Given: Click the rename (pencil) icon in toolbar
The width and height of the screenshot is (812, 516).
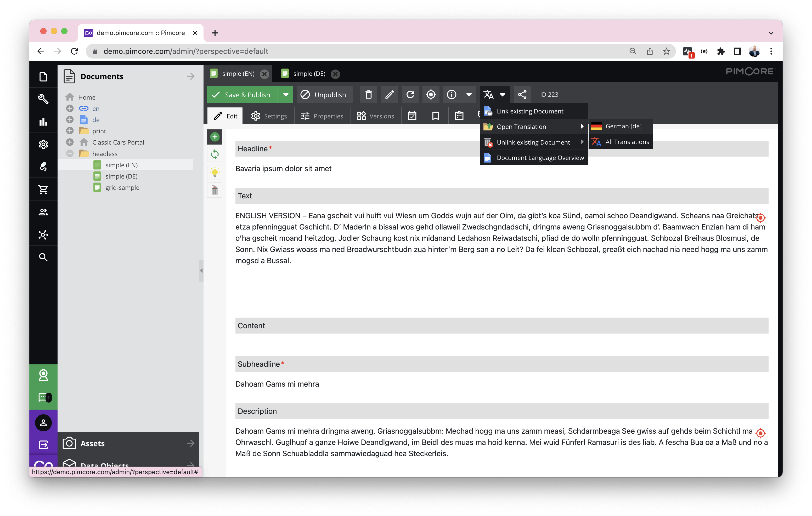Looking at the screenshot, I should click(x=389, y=95).
